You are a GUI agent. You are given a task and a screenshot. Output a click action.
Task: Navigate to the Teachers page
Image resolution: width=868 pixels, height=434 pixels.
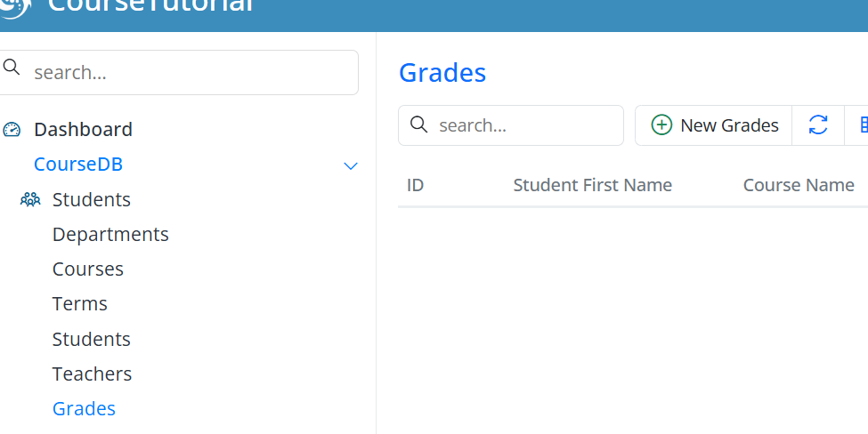(93, 374)
